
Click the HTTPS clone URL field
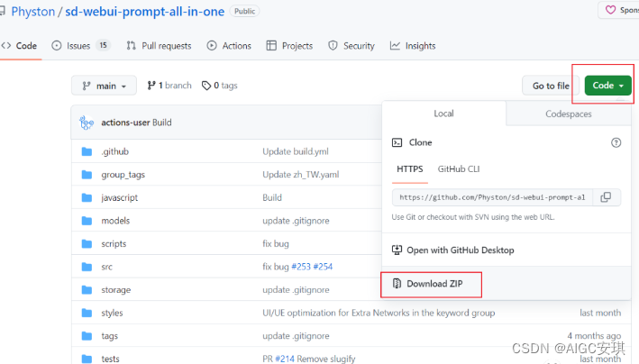click(x=491, y=197)
